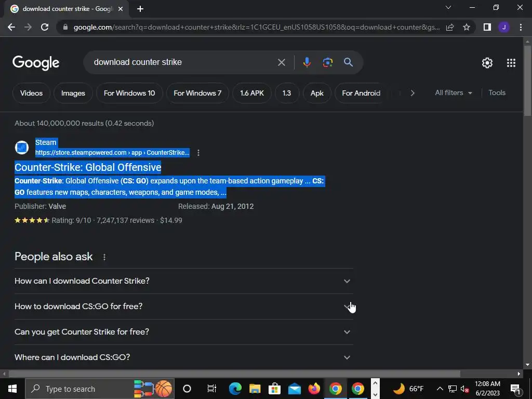This screenshot has height=399, width=532.
Task: Click Google search text field
Action: coord(181,62)
